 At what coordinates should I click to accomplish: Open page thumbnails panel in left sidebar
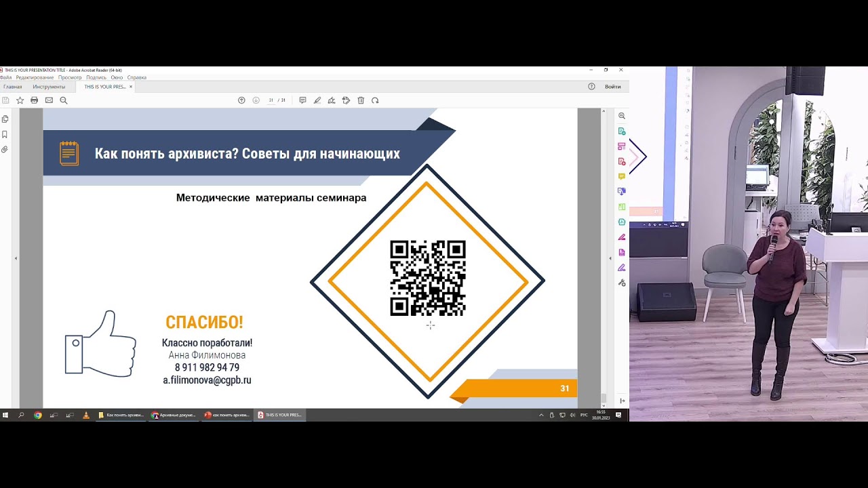[5, 119]
